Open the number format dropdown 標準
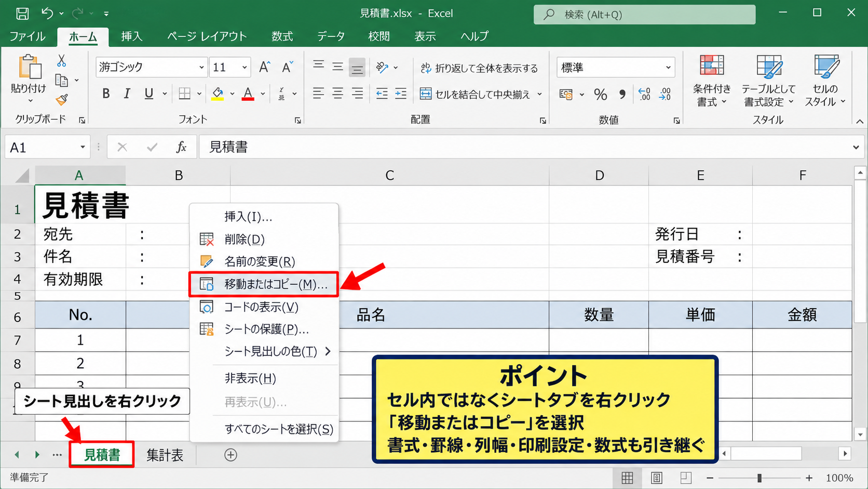 [668, 68]
